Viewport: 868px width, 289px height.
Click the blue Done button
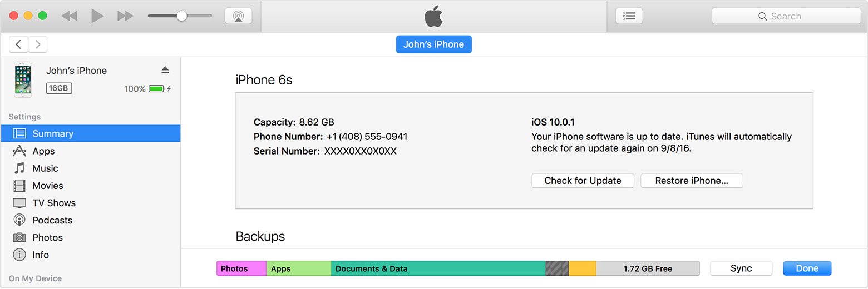pos(807,268)
